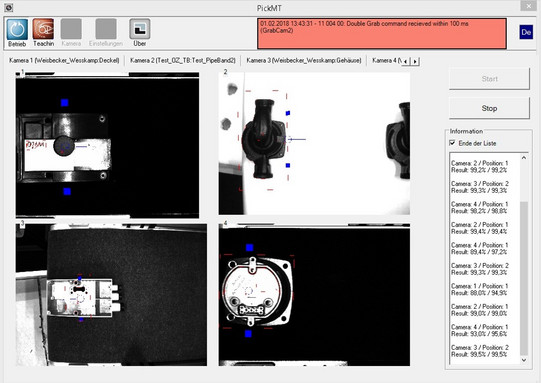Toggle the Ende der Liste checkbox
The image size is (541, 383).
tap(452, 143)
